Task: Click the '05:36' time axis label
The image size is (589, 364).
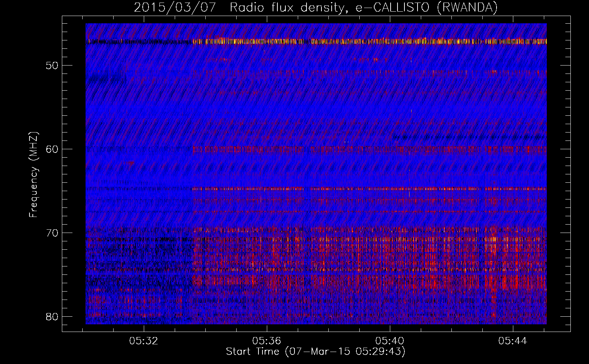Action: (267, 341)
